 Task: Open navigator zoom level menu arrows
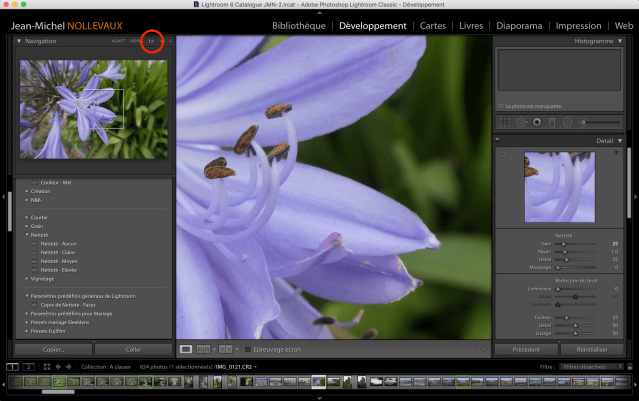(170, 41)
